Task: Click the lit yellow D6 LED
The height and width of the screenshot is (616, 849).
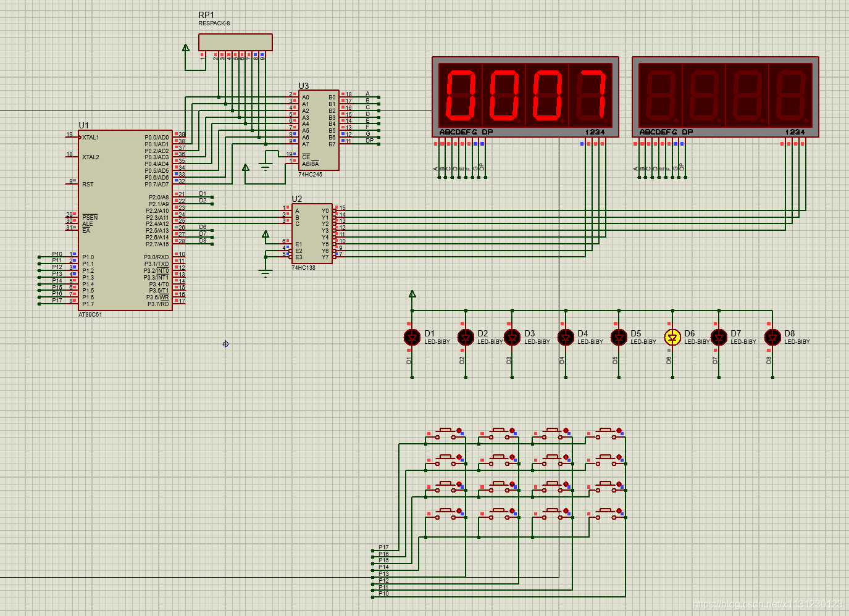Action: (672, 337)
